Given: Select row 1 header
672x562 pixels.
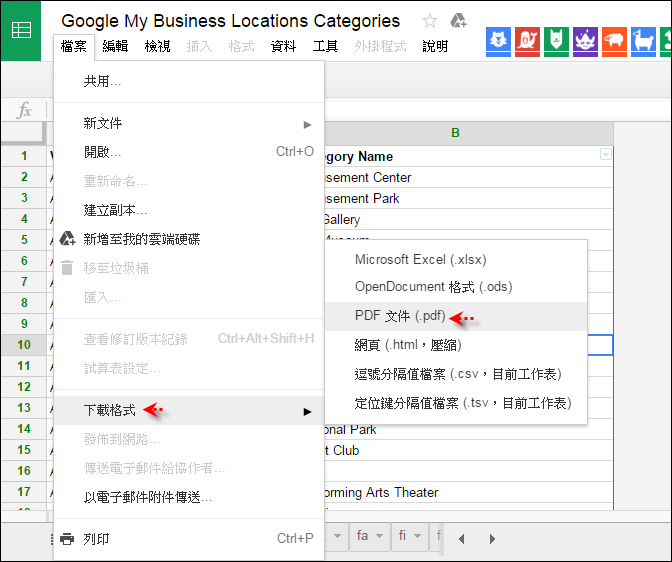Looking at the screenshot, I should coord(24,156).
